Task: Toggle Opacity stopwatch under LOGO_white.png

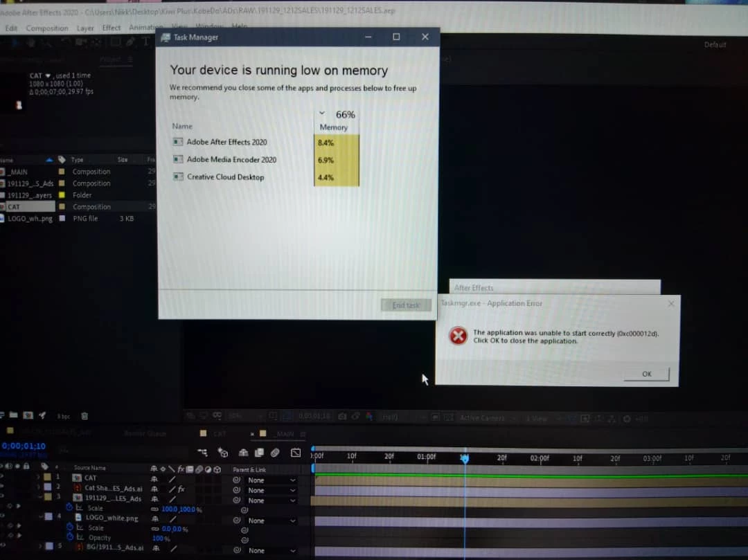Action: click(70, 536)
